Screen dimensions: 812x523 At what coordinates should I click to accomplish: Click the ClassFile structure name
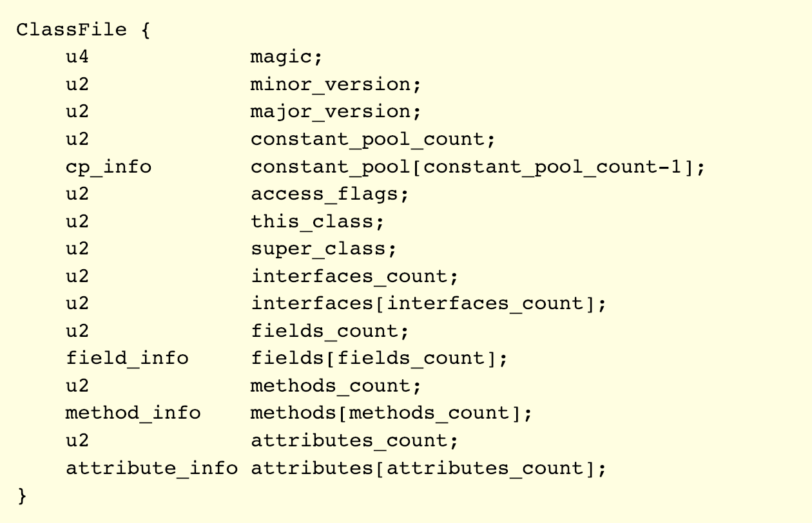click(72, 30)
